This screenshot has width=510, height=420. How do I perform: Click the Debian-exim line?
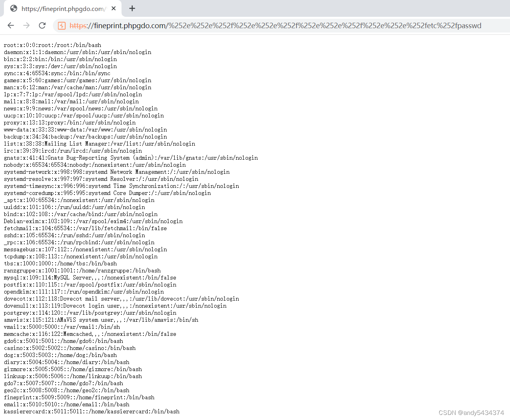pos(93,221)
